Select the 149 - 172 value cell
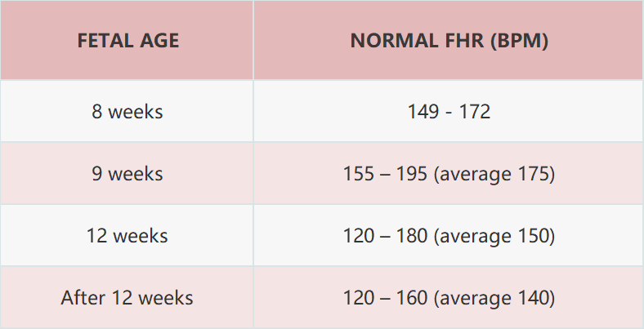 coord(449,111)
